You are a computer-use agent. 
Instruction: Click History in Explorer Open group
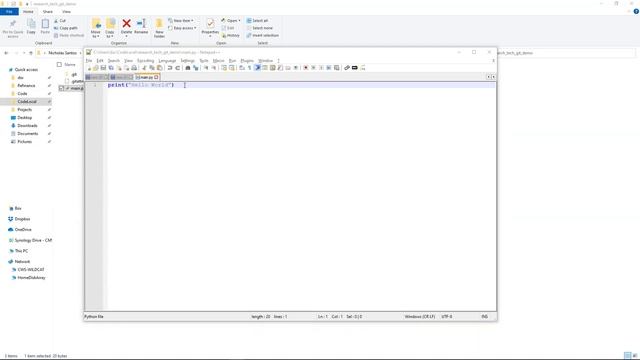pyautogui.click(x=231, y=36)
